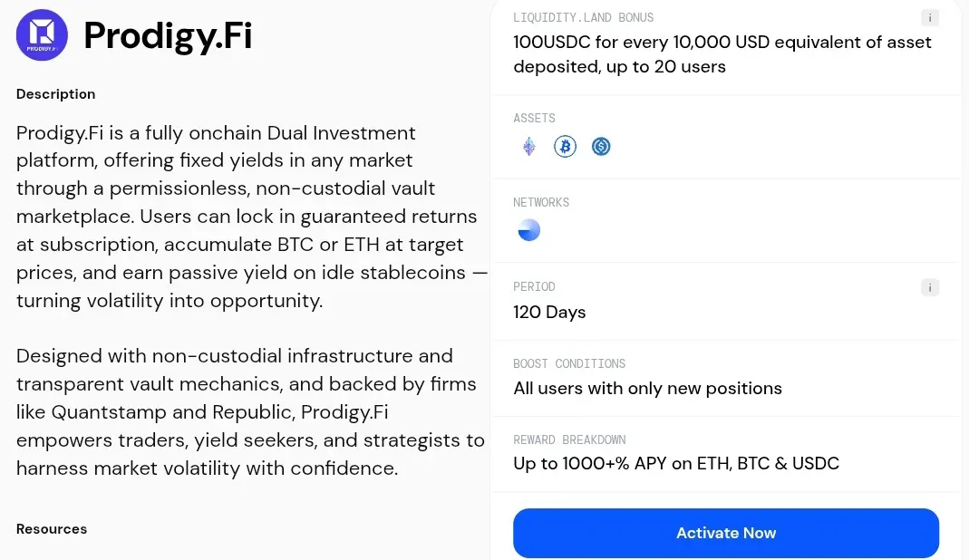
Task: Click the Reward Breakdown APY text
Action: (676, 464)
